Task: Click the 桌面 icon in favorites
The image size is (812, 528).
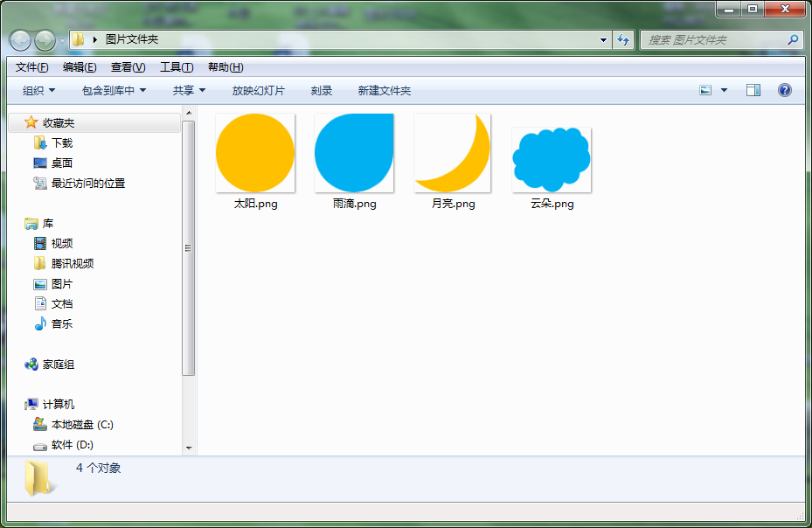Action: tap(40, 163)
